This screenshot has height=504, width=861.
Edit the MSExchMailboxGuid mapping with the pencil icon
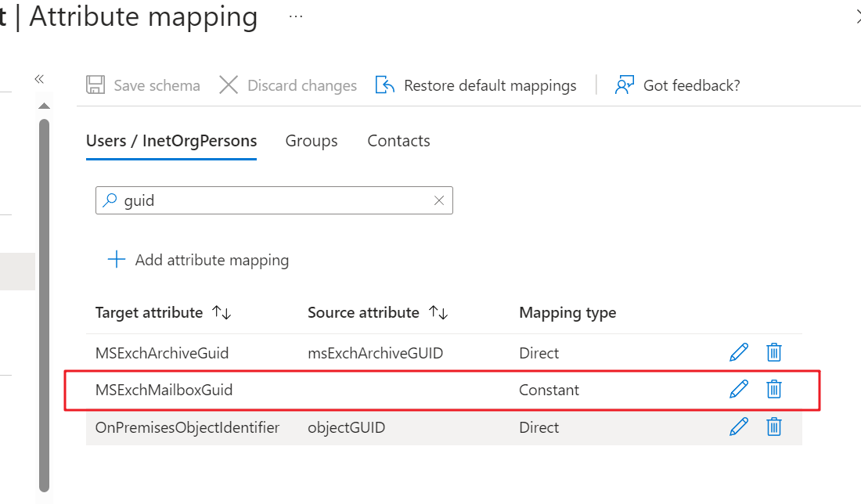point(739,389)
